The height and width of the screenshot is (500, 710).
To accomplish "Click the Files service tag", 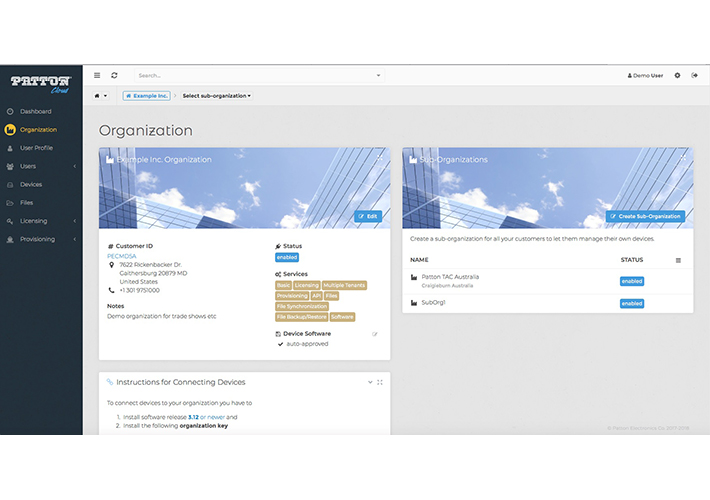I will tap(331, 296).
